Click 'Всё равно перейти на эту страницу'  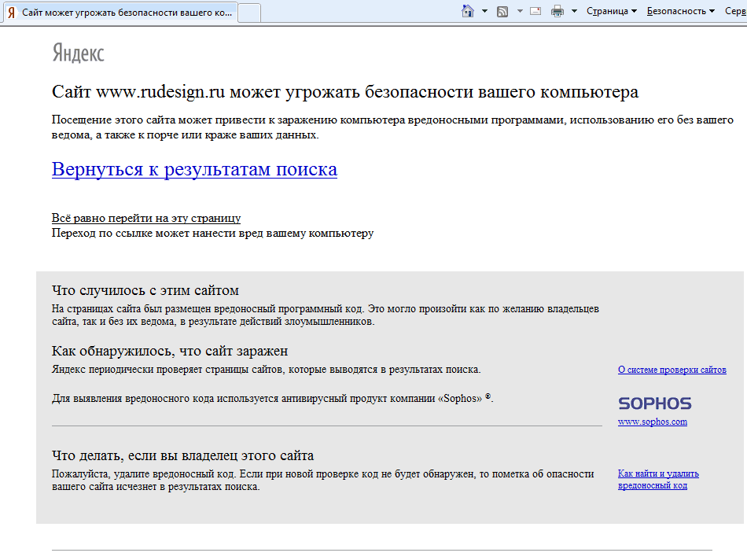(x=146, y=218)
